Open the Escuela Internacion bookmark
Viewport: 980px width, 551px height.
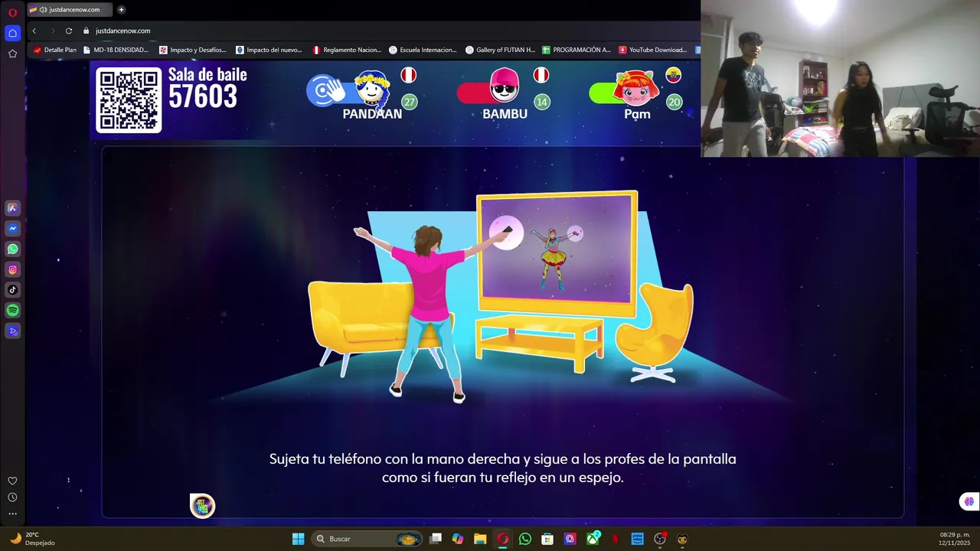(423, 50)
